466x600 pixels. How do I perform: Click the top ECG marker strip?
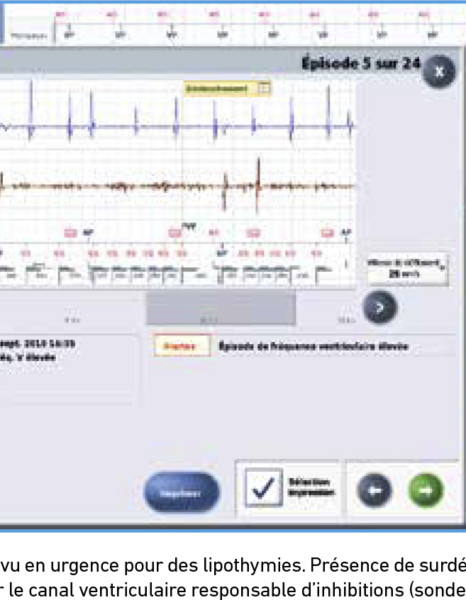coord(260,25)
